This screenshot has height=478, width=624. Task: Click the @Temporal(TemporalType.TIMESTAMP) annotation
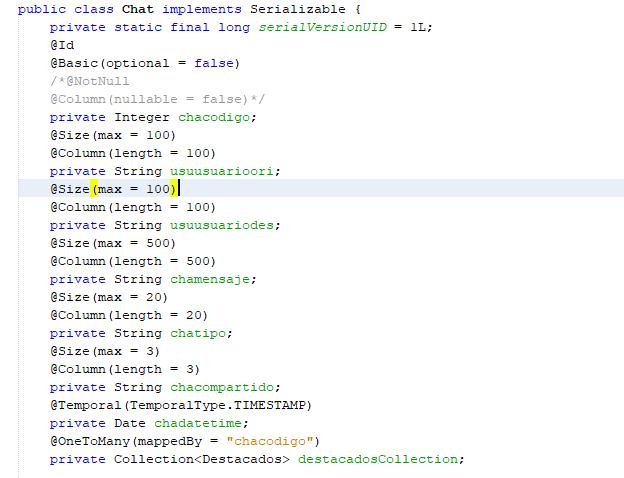coord(181,405)
